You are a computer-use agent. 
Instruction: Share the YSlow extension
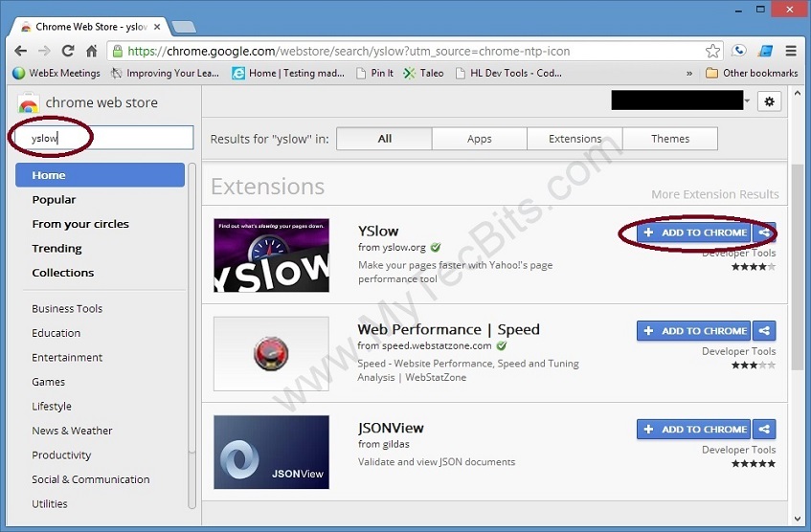pos(764,233)
